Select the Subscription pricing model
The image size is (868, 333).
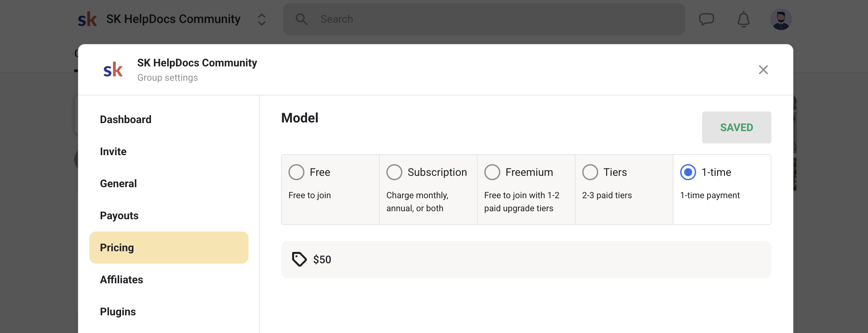pos(394,172)
